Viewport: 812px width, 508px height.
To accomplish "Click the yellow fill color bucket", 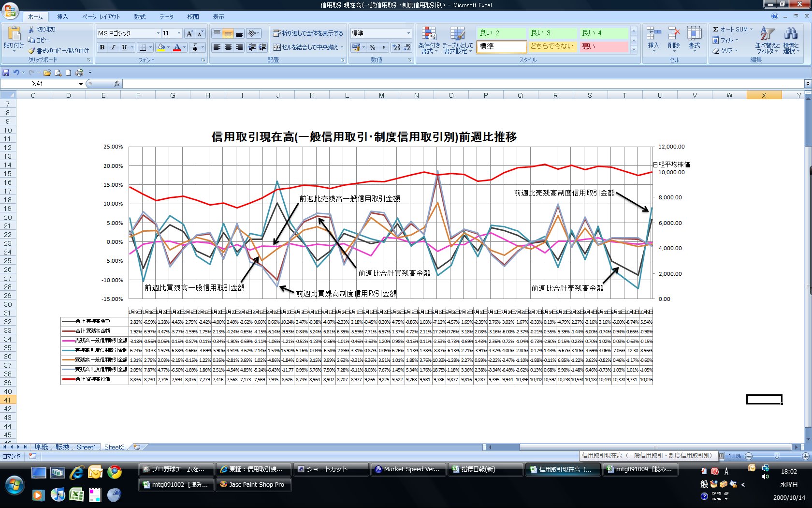I will click(161, 47).
